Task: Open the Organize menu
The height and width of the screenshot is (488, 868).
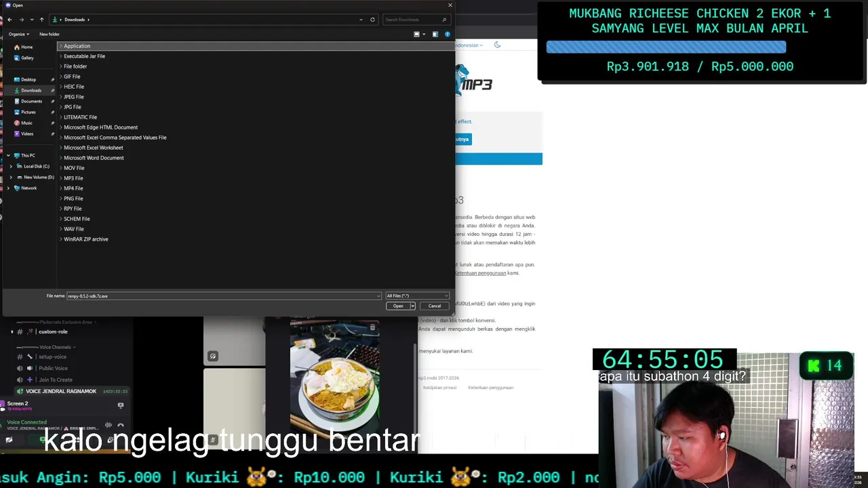Action: click(x=19, y=34)
